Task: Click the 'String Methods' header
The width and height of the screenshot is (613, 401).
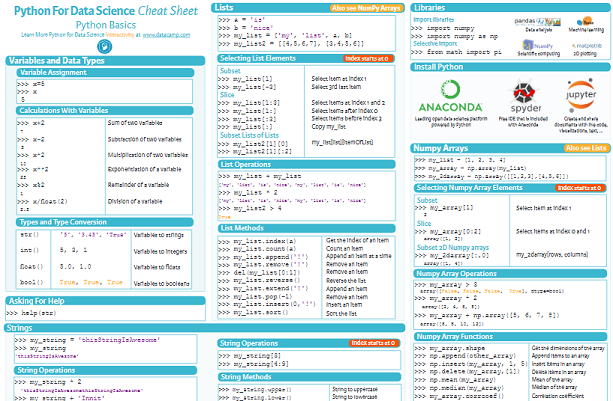Action: (309, 377)
